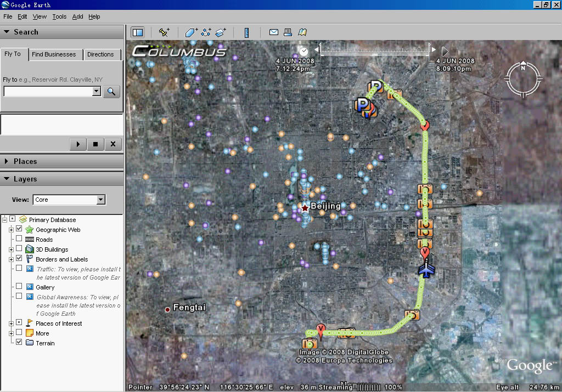Stop the tour playback
Image resolution: width=562 pixels, height=392 pixels.
[95, 144]
